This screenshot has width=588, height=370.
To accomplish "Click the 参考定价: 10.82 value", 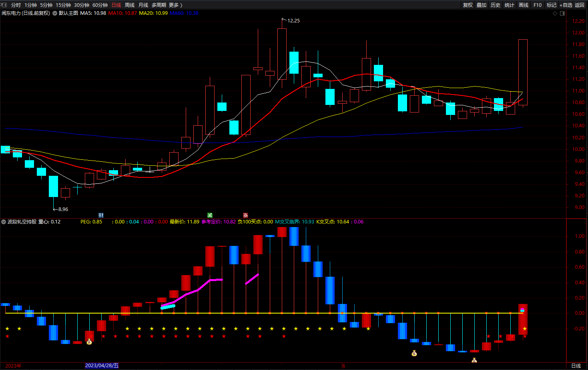I will 219,222.
